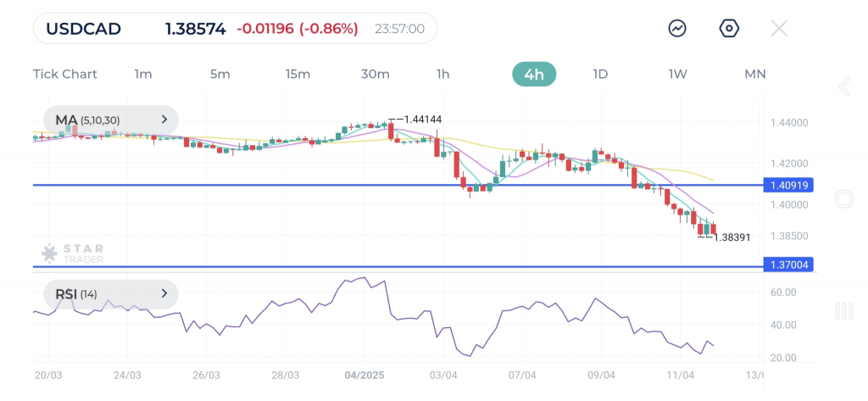Image resolution: width=868 pixels, height=401 pixels.
Task: Tap the recent apps bars icon
Action: pos(843,311)
